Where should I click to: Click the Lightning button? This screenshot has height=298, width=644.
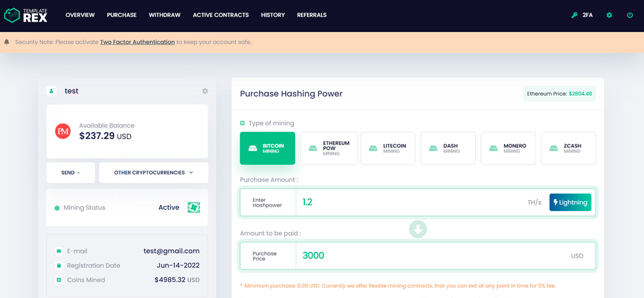(570, 202)
